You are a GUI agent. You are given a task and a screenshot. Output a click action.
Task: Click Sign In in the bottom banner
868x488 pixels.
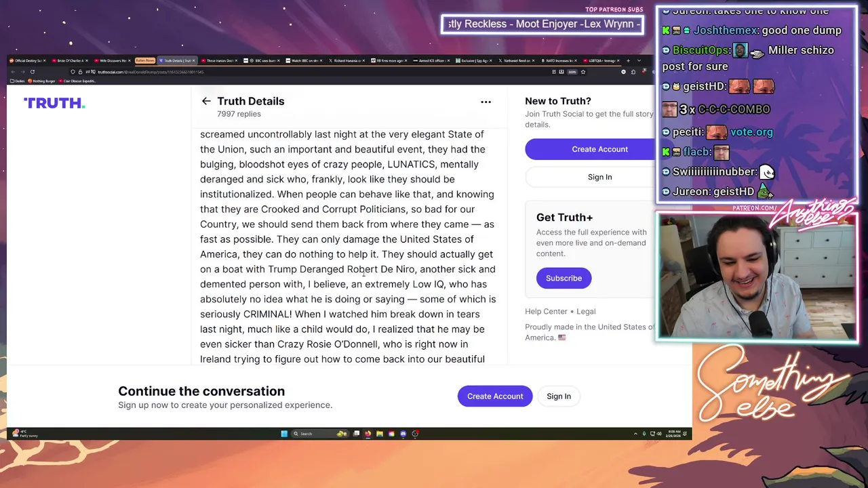[559, 396]
